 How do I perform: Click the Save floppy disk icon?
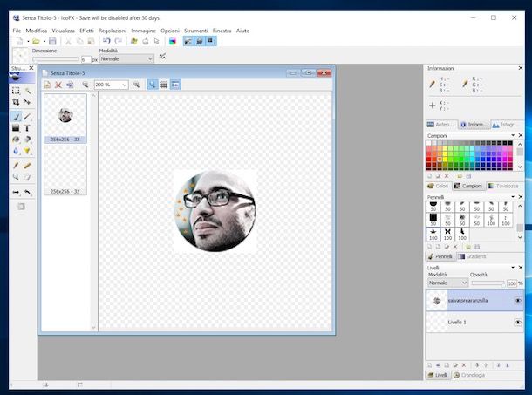(52, 41)
